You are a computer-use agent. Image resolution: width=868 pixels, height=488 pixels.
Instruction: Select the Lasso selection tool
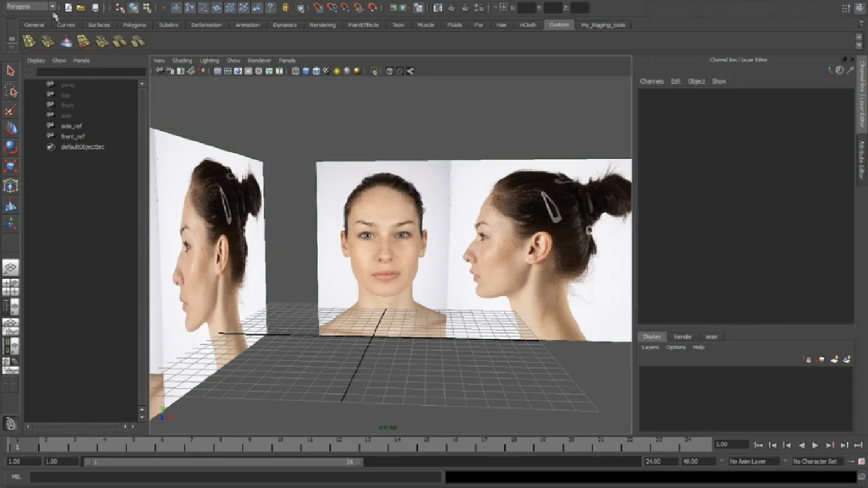10,90
